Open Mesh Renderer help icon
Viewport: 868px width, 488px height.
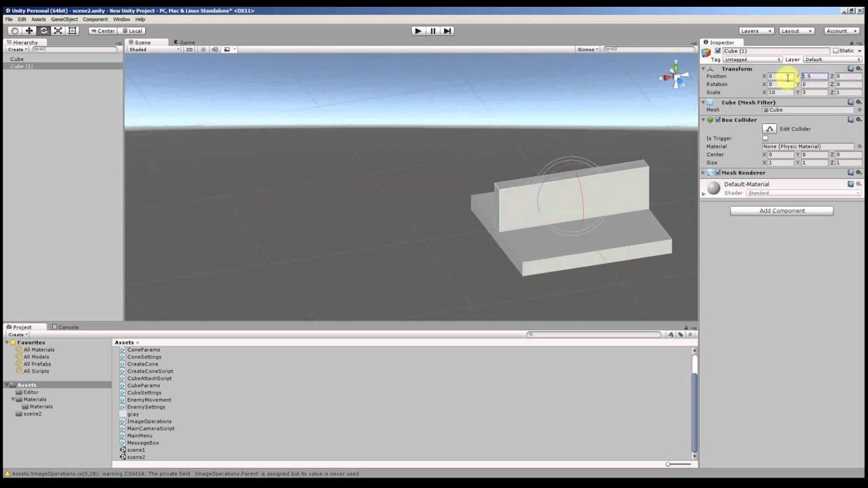click(850, 173)
